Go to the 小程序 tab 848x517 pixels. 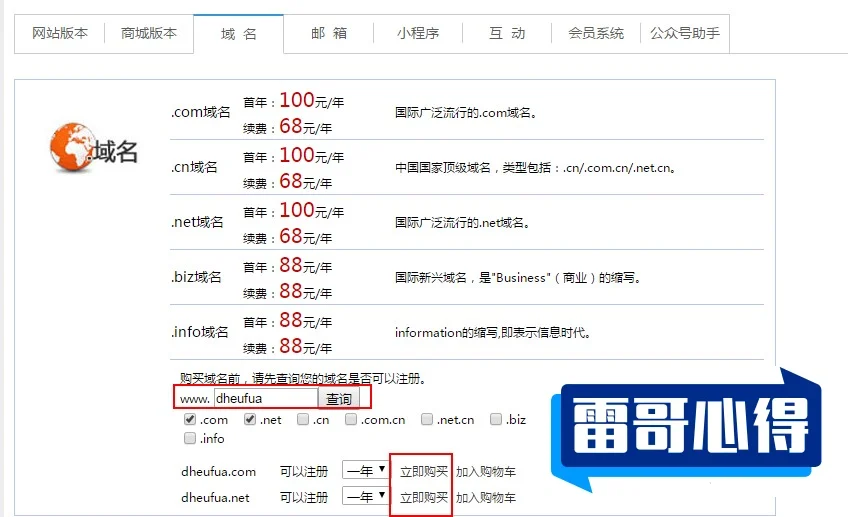(418, 34)
